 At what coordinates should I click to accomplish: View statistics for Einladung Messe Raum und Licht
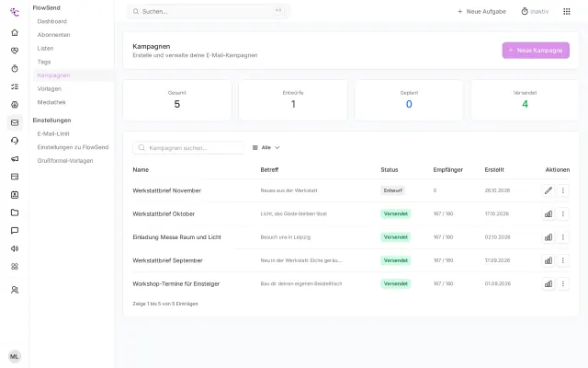pos(548,237)
